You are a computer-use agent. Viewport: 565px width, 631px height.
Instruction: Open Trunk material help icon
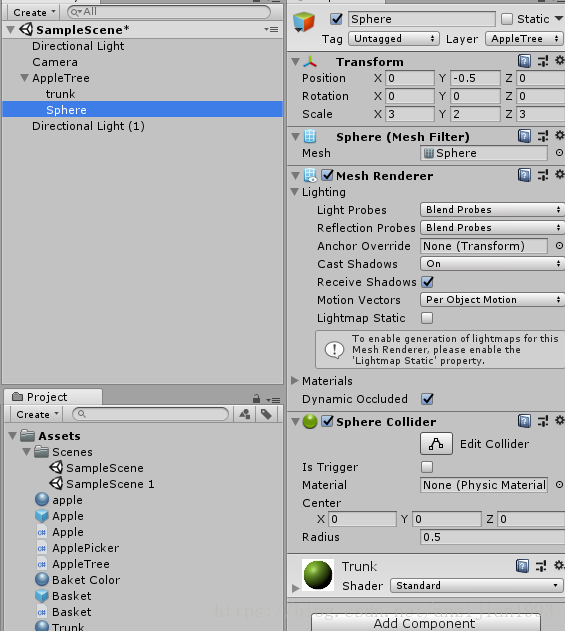pyautogui.click(x=522, y=566)
